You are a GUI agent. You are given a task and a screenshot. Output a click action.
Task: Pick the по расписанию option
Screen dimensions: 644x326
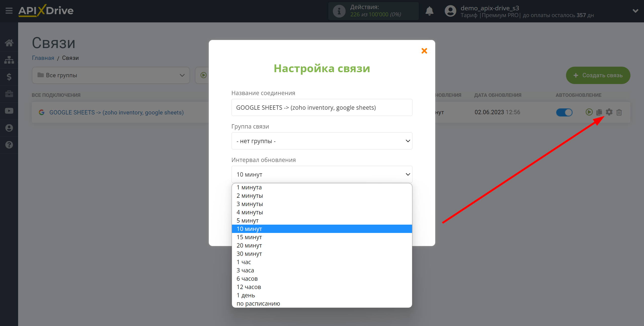[322, 304]
